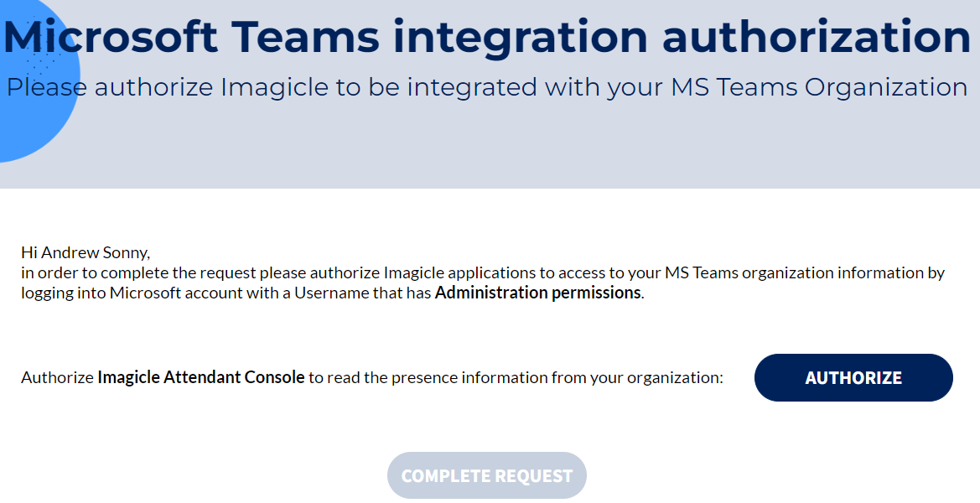Viewport: 980px width, 503px height.
Task: Click the "Hi Andrew Sonny," greeting
Action: 86,252
